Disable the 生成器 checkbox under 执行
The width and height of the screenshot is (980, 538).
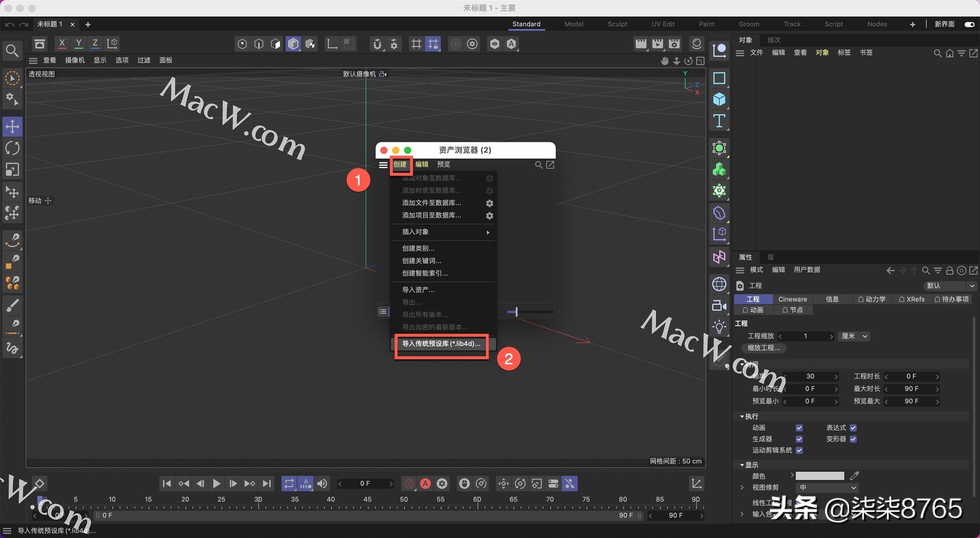pyautogui.click(x=799, y=439)
